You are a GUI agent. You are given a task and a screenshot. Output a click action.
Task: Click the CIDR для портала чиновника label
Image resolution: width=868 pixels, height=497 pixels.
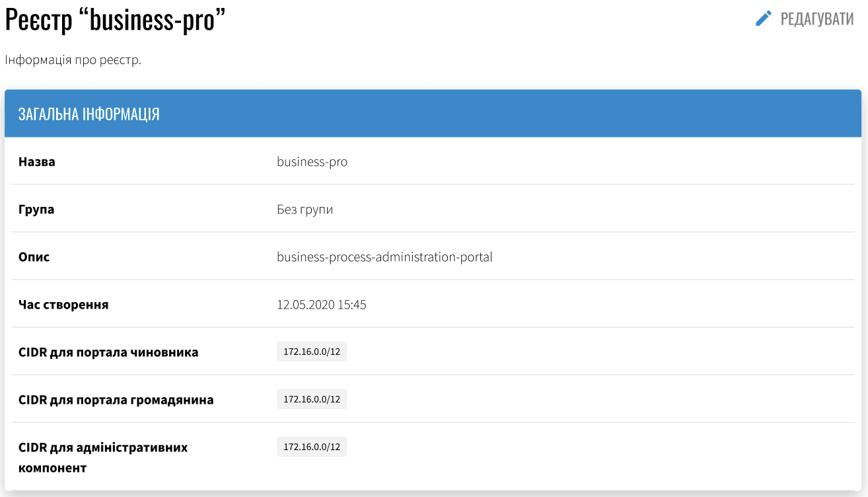108,352
